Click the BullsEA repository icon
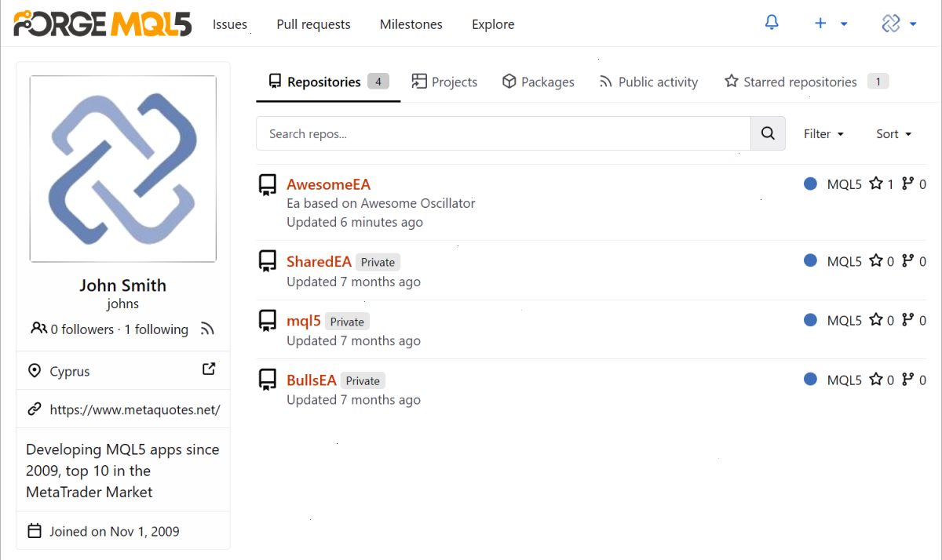Image resolution: width=942 pixels, height=560 pixels. click(268, 380)
